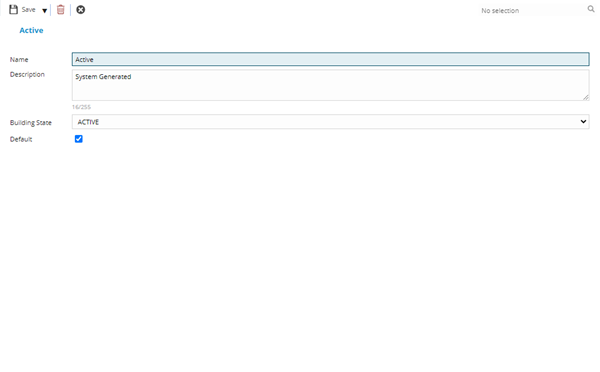This screenshot has height=372, width=600.
Task: Click the circled X cancel icon
Action: coord(80,10)
